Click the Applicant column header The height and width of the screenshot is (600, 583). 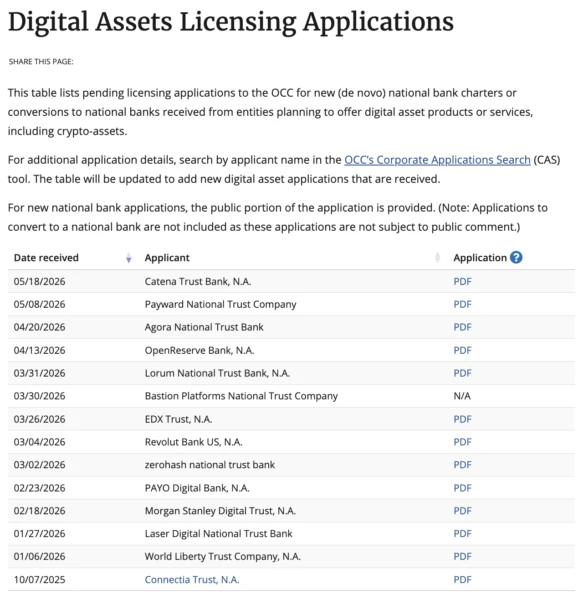(167, 258)
